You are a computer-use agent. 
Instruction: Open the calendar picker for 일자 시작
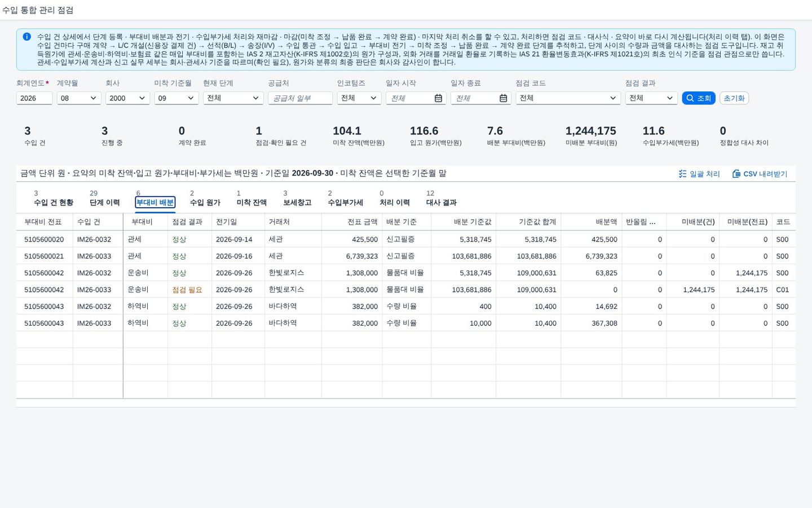click(438, 98)
